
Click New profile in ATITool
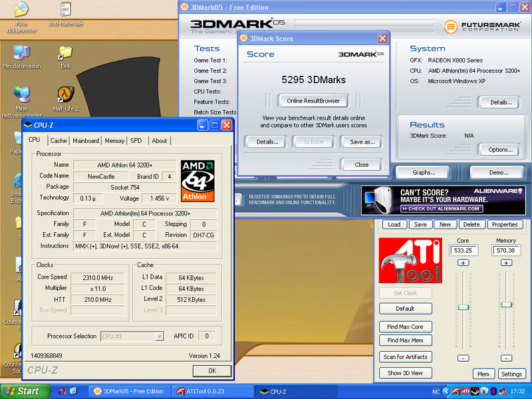445,225
